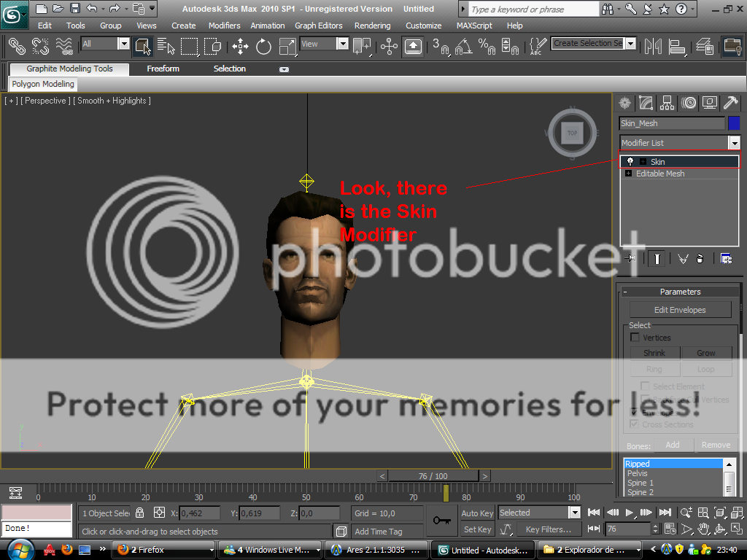
Task: Remove modifier using the trash icon
Action: (x=700, y=259)
